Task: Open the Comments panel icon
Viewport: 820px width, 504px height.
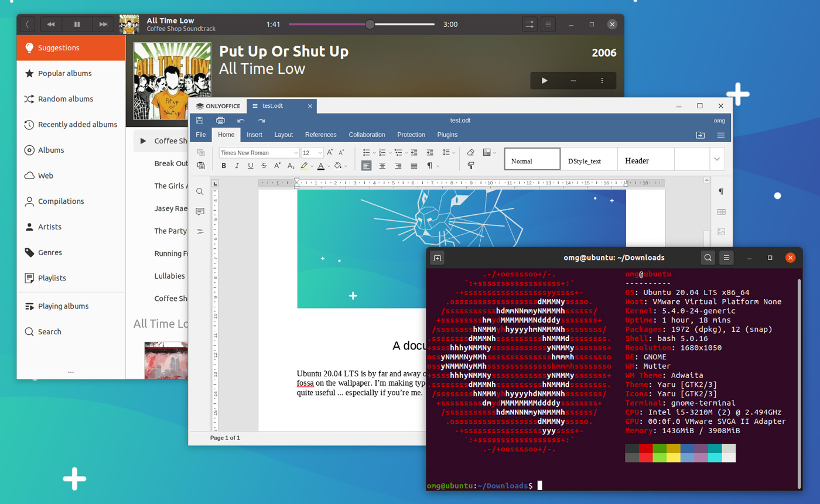Action: click(x=200, y=211)
